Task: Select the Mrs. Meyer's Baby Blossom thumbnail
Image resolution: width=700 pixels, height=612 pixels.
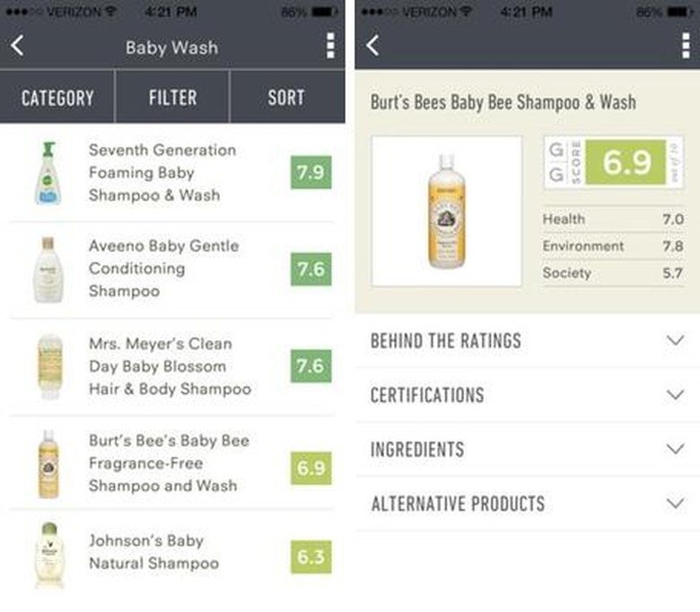Action: pos(49,366)
